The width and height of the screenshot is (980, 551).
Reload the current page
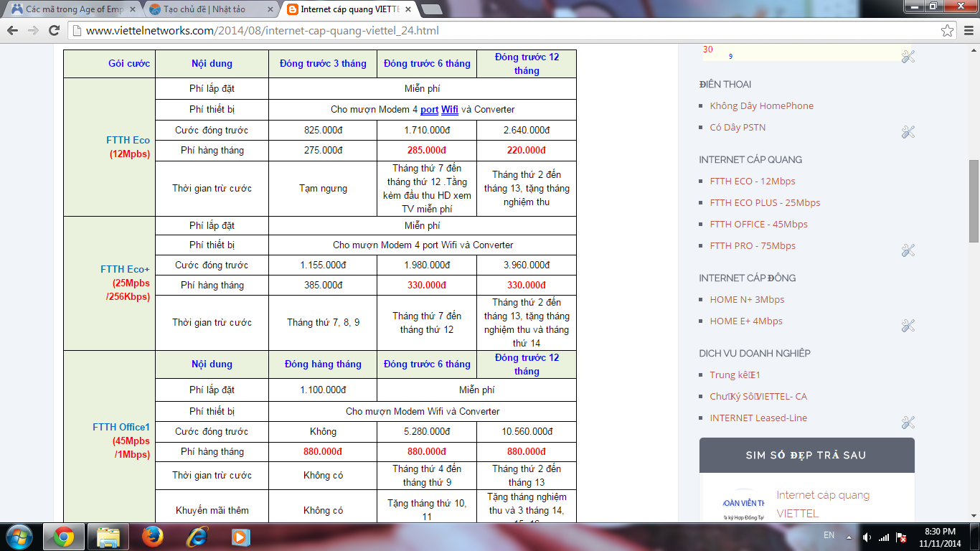tap(54, 31)
